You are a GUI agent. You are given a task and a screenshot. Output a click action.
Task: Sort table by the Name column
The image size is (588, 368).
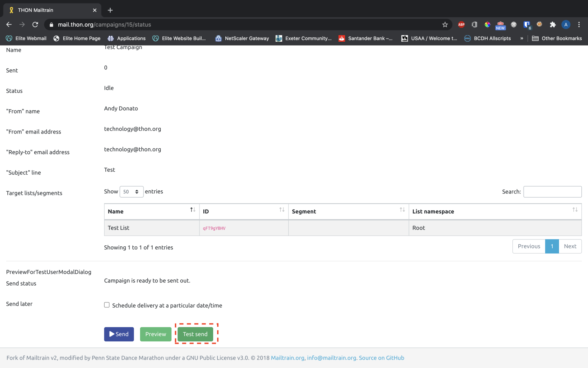click(152, 211)
